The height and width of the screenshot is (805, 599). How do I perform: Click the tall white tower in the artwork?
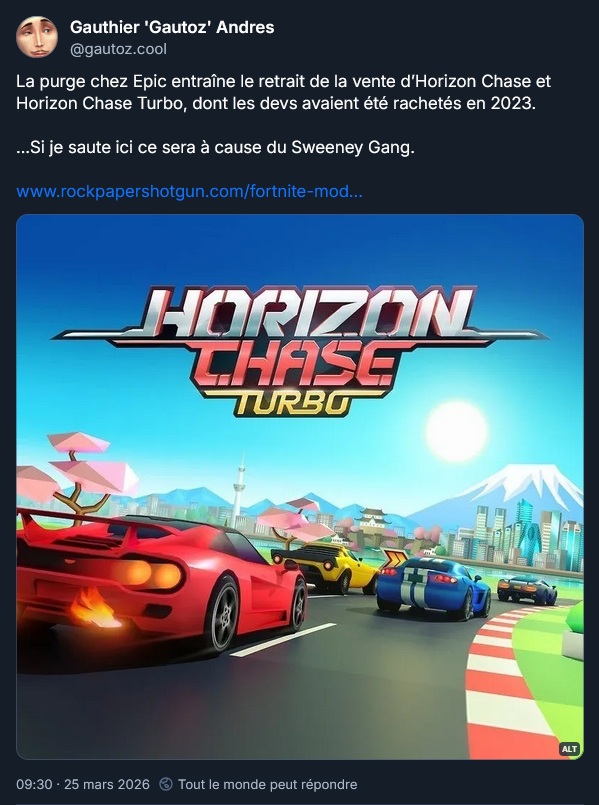point(238,491)
